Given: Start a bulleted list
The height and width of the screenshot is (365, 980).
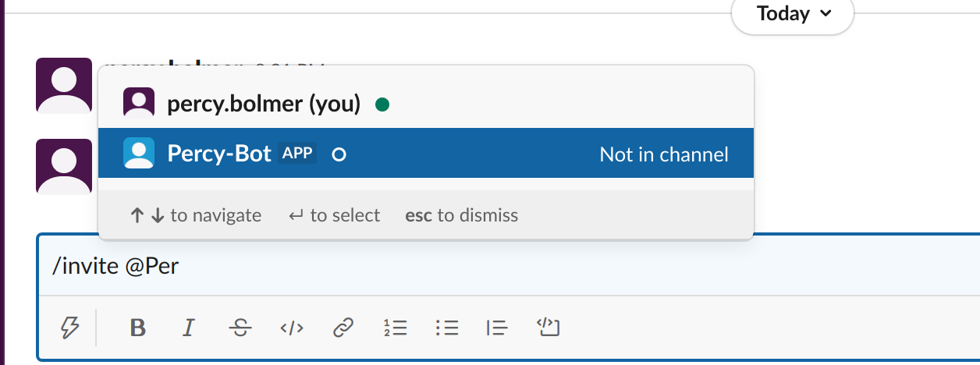Looking at the screenshot, I should pyautogui.click(x=447, y=328).
